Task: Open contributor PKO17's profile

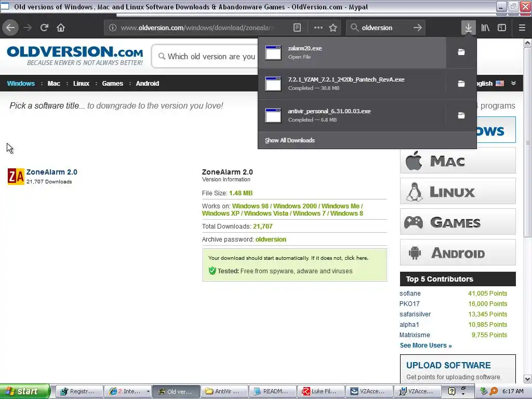Action: (x=409, y=303)
